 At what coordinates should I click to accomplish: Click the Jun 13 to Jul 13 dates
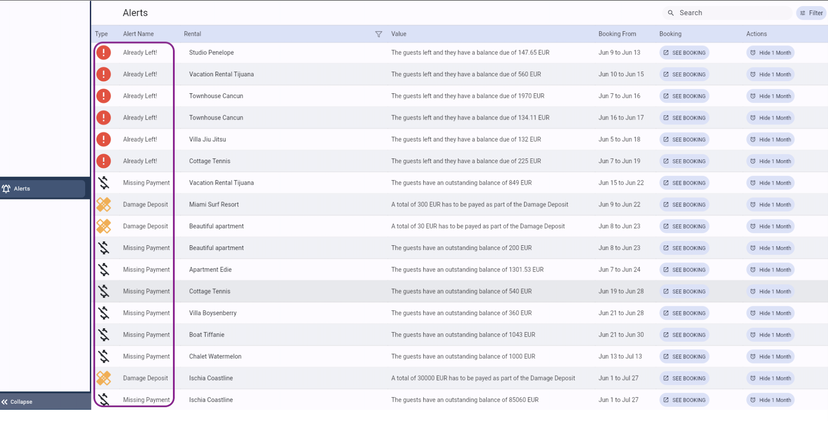pyautogui.click(x=620, y=356)
